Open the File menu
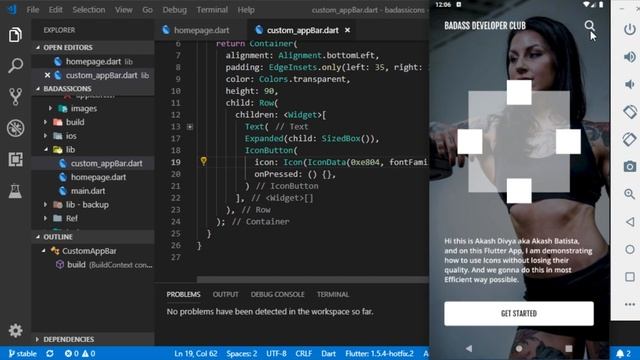This screenshot has height=360, width=640. click(x=33, y=10)
